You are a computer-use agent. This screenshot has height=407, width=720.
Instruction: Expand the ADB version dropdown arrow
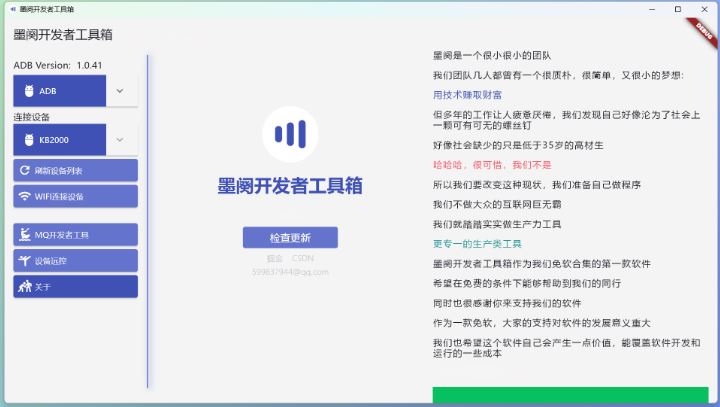(120, 91)
